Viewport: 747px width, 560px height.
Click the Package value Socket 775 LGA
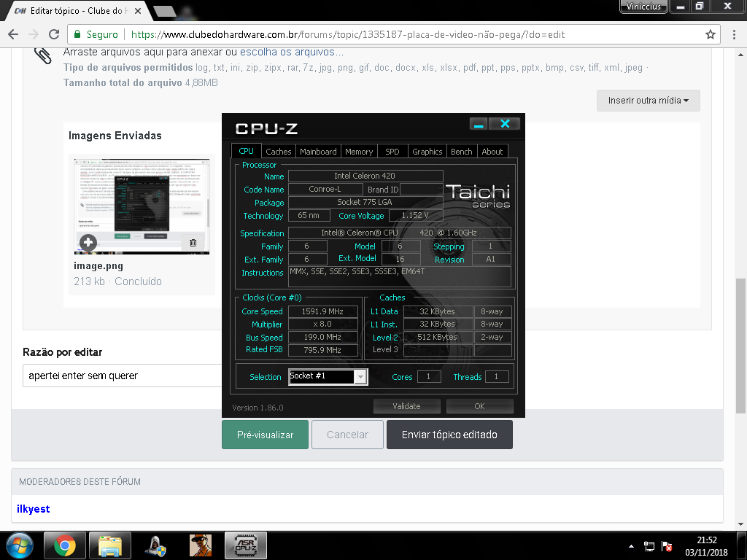(x=365, y=202)
